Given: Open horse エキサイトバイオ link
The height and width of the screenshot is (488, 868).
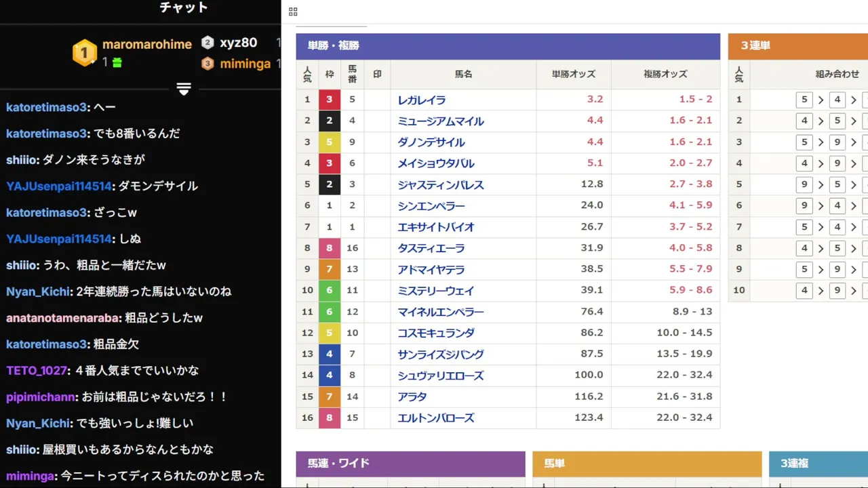Looking at the screenshot, I should click(x=436, y=227).
